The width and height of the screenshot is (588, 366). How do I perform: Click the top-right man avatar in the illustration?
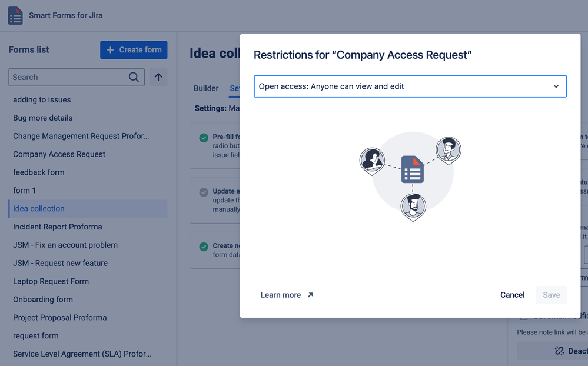point(449,151)
